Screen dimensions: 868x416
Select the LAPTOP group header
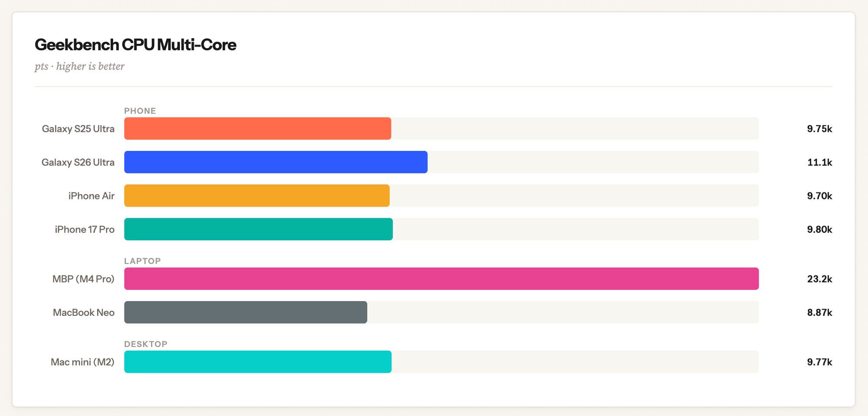tap(142, 261)
